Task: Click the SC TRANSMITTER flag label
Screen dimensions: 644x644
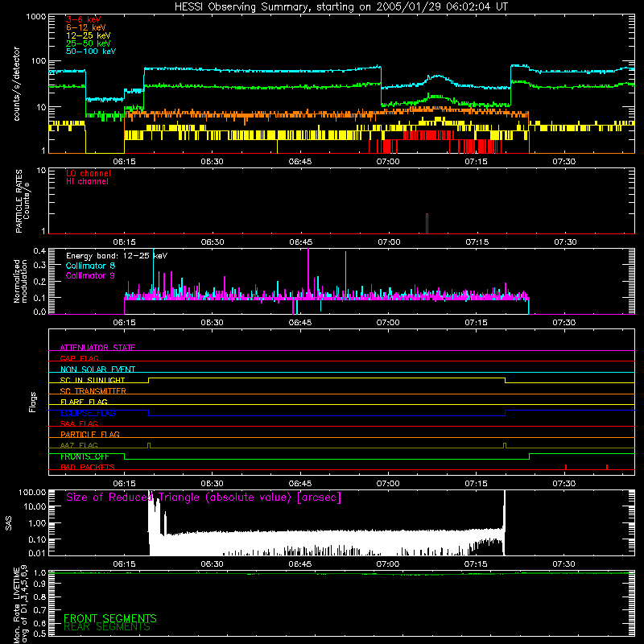Action: tap(93, 391)
